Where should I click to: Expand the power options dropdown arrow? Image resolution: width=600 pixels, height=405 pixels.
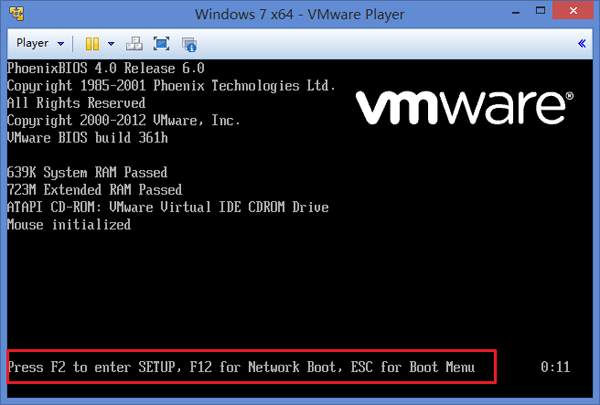pyautogui.click(x=111, y=44)
